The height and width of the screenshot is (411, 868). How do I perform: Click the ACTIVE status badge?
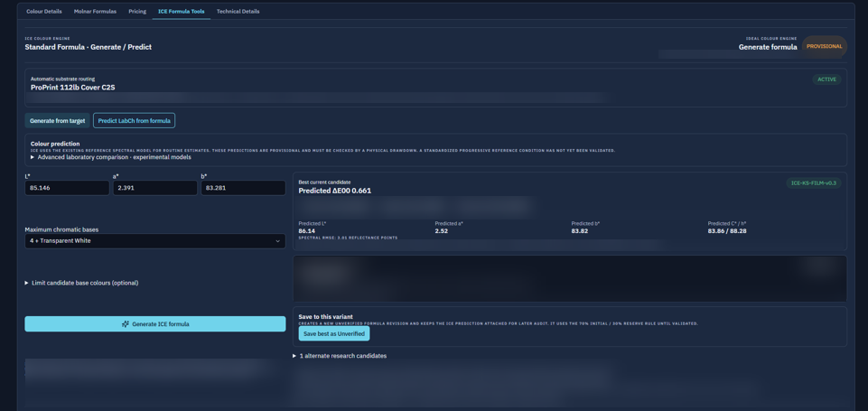click(x=827, y=79)
